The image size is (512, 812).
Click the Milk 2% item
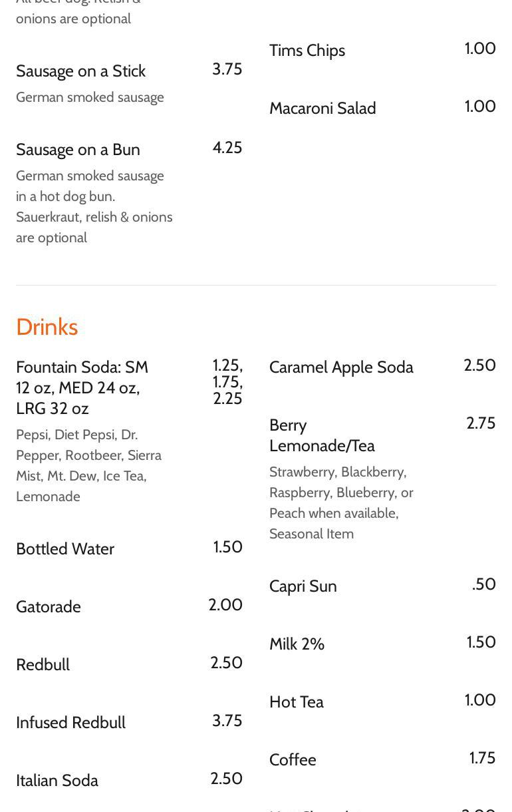click(x=297, y=644)
